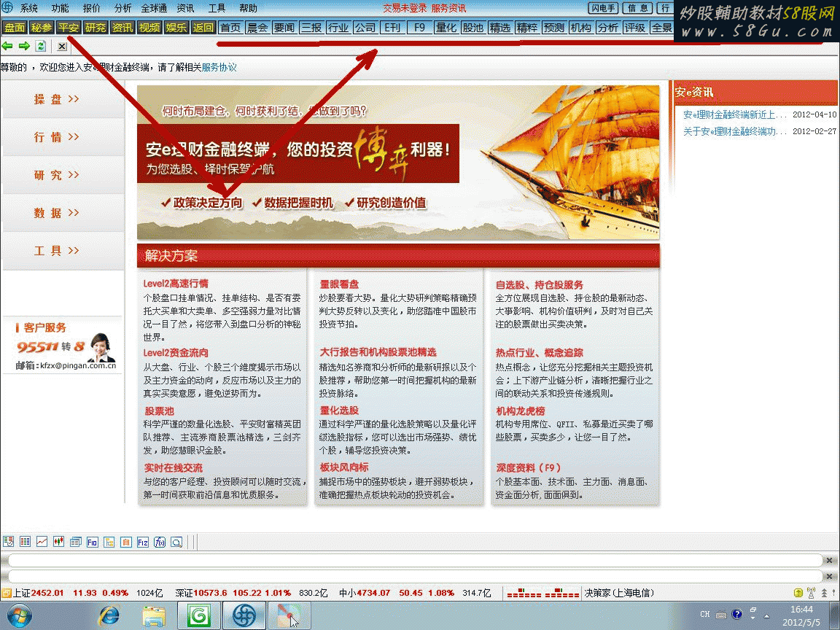Click the hierarchy tree icon
This screenshot has height=630, width=840.
[x=109, y=542]
